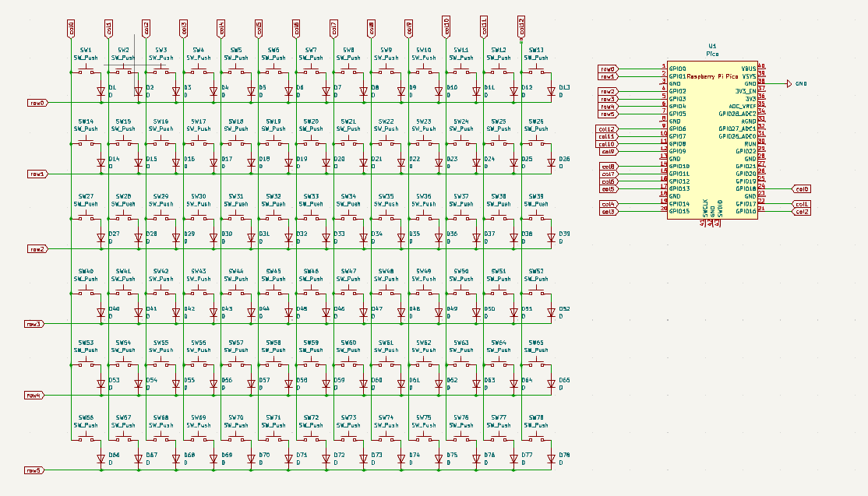Click the row3 label left of the matrix
Viewport: 868px width, 496px height.
coord(34,324)
